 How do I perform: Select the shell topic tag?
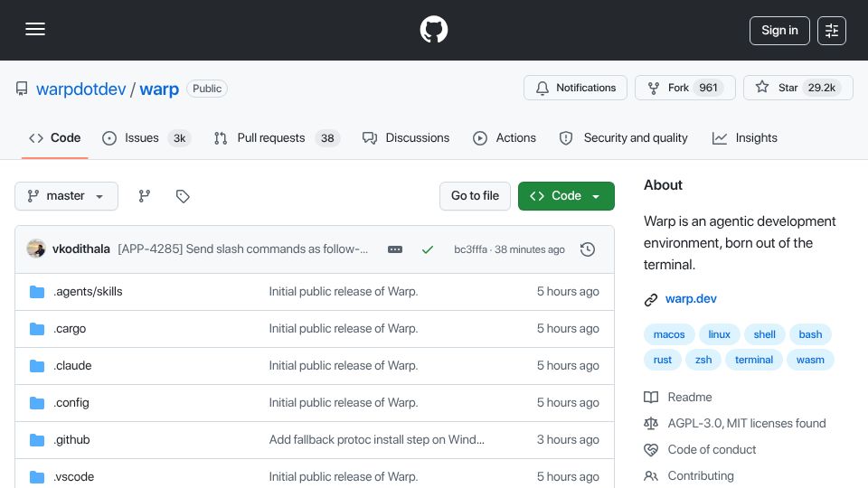[x=764, y=334]
